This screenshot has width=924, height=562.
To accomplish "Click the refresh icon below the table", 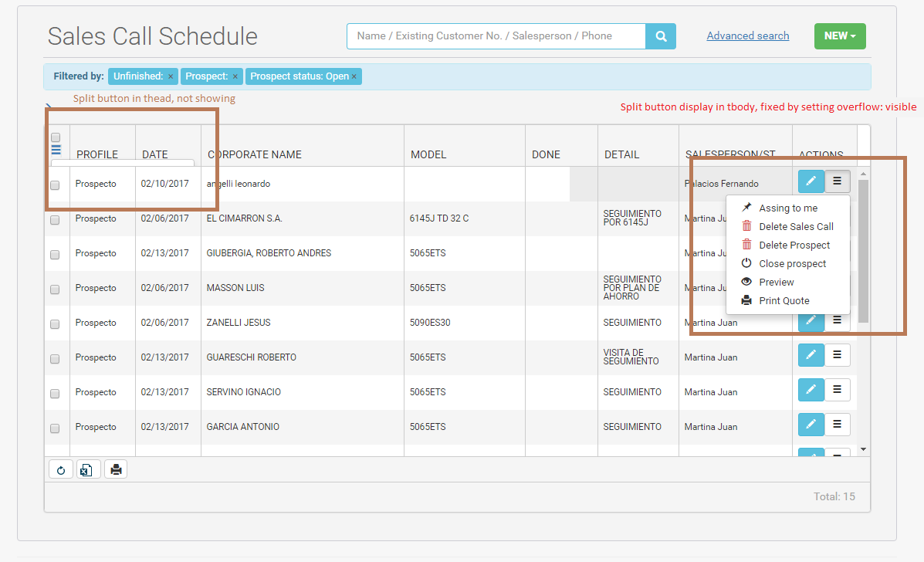I will pyautogui.click(x=61, y=469).
